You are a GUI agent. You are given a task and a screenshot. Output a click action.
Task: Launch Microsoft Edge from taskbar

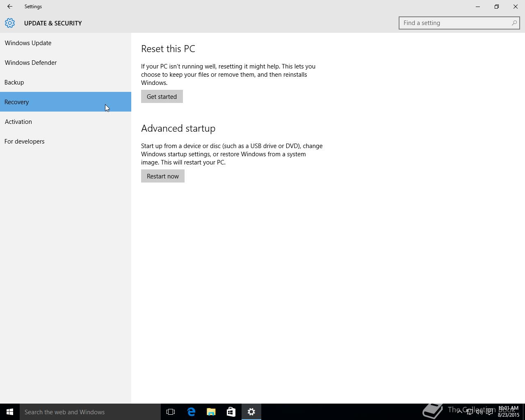coord(191,412)
